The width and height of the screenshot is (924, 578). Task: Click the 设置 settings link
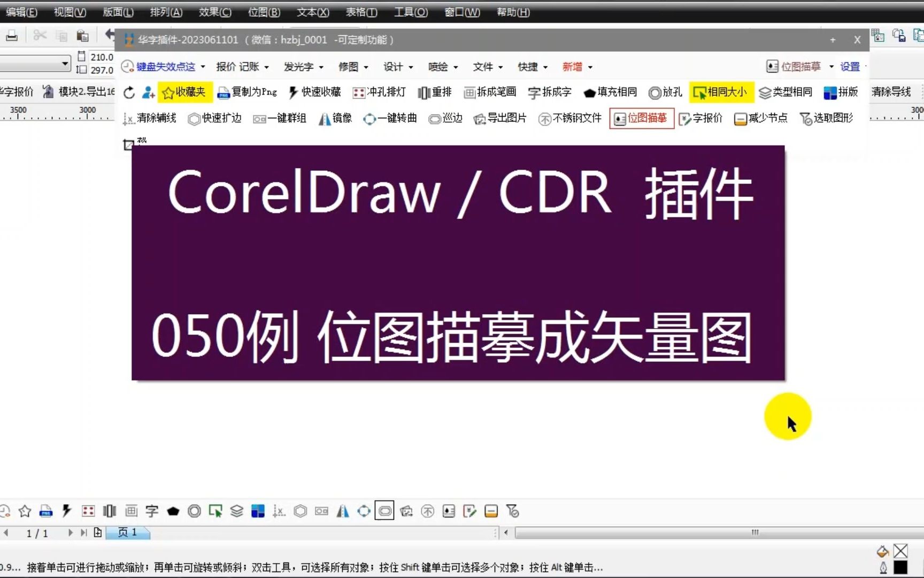coord(850,66)
